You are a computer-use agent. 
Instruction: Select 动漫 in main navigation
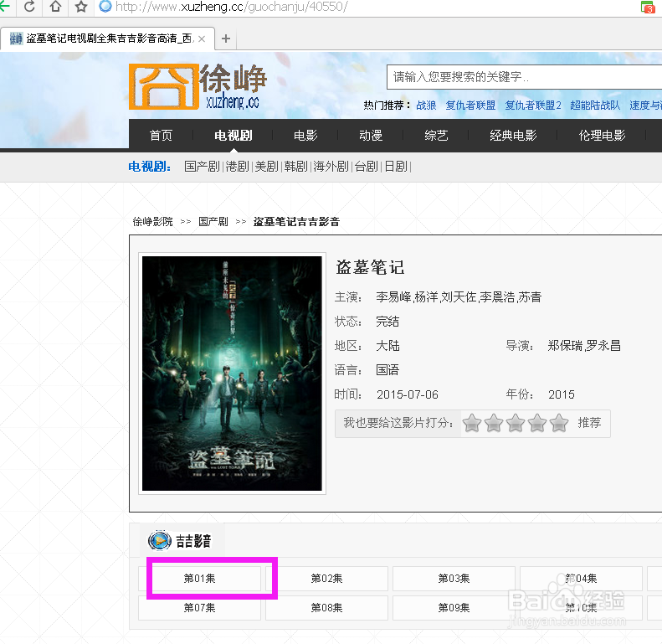point(371,135)
